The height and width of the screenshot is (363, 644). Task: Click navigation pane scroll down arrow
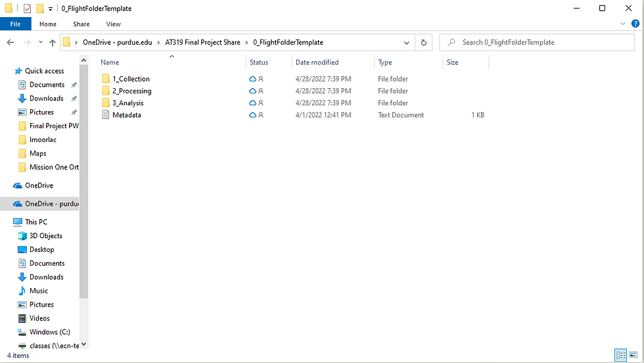(x=84, y=345)
